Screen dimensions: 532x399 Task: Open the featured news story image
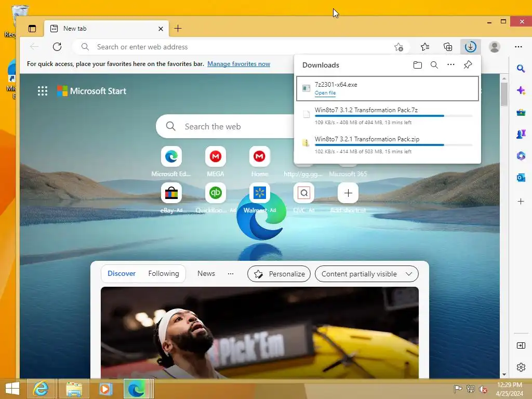pos(260,332)
